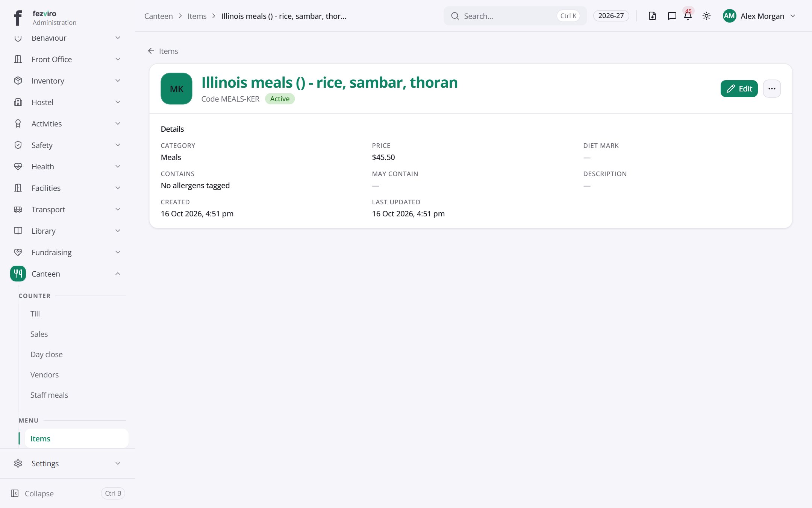This screenshot has height=508, width=812.
Task: Click the Transport bus icon
Action: tap(18, 209)
